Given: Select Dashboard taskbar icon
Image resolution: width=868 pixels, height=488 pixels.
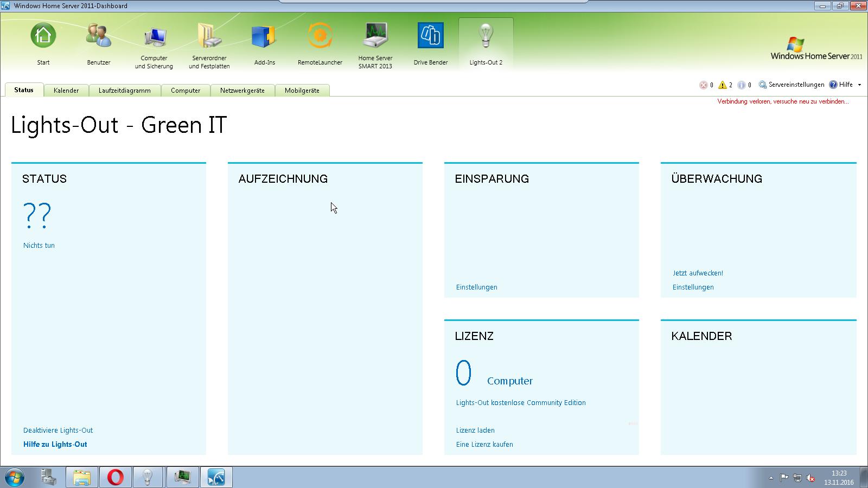Looking at the screenshot, I should [x=216, y=478].
